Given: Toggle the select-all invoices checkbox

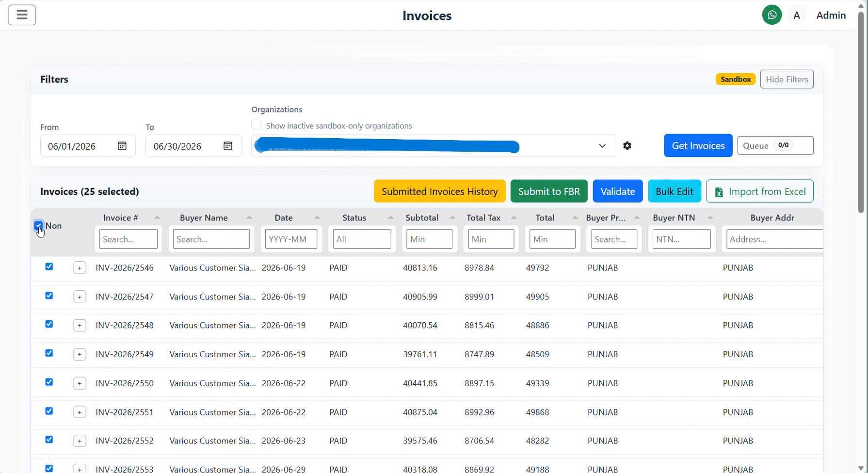Looking at the screenshot, I should 38,225.
